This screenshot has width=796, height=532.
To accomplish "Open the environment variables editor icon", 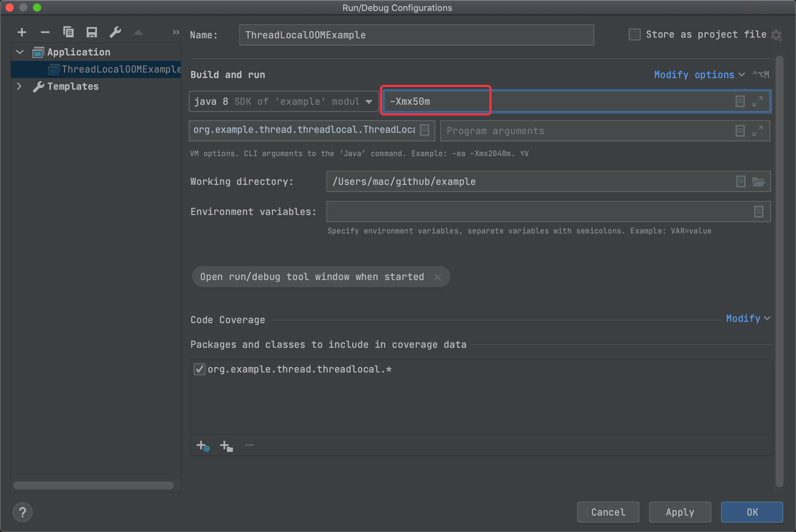I will (x=758, y=212).
